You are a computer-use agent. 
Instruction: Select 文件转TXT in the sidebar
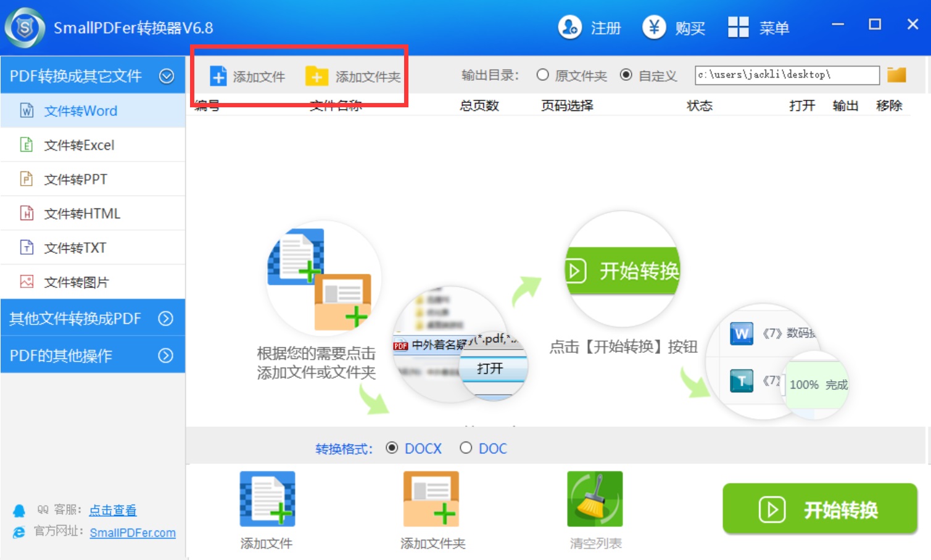coord(93,248)
